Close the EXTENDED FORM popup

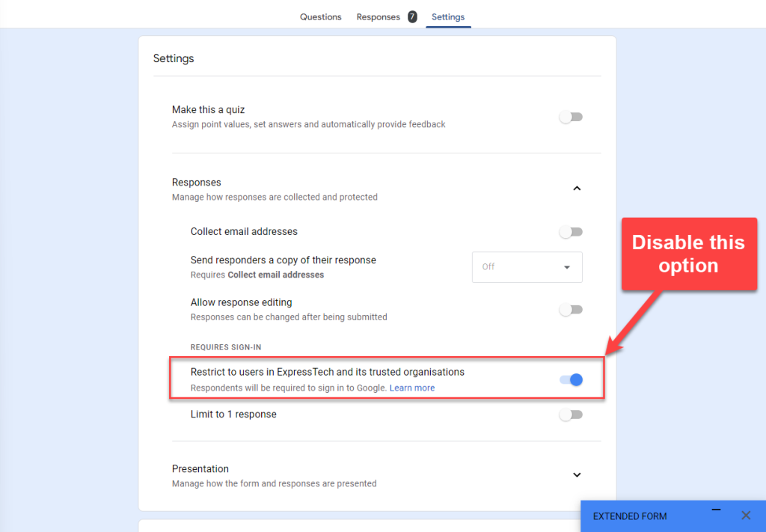pos(745,516)
